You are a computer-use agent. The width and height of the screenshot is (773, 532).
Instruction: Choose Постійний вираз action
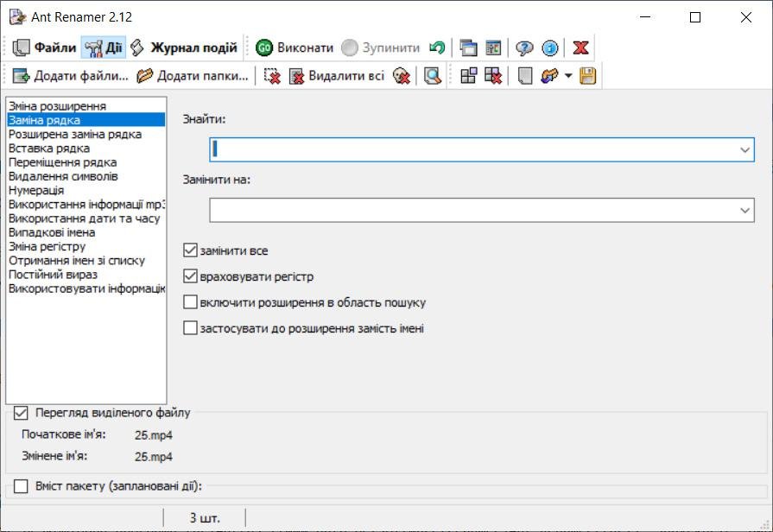point(86,275)
